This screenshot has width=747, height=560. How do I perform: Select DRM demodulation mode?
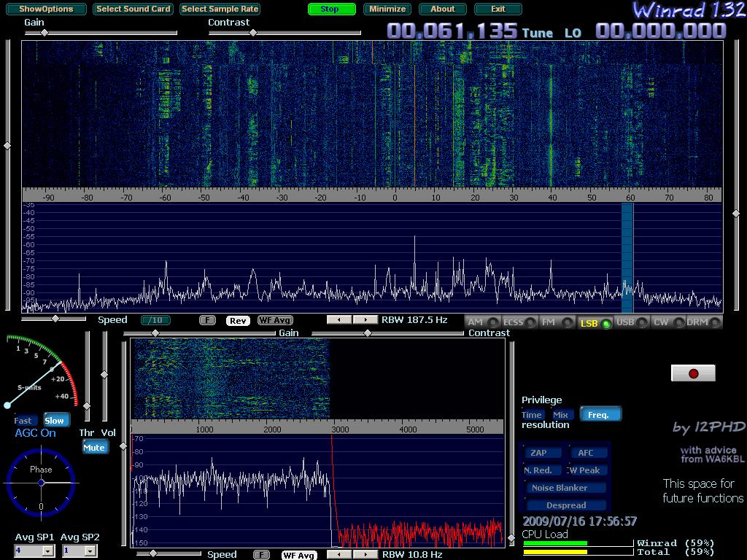pyautogui.click(x=704, y=322)
